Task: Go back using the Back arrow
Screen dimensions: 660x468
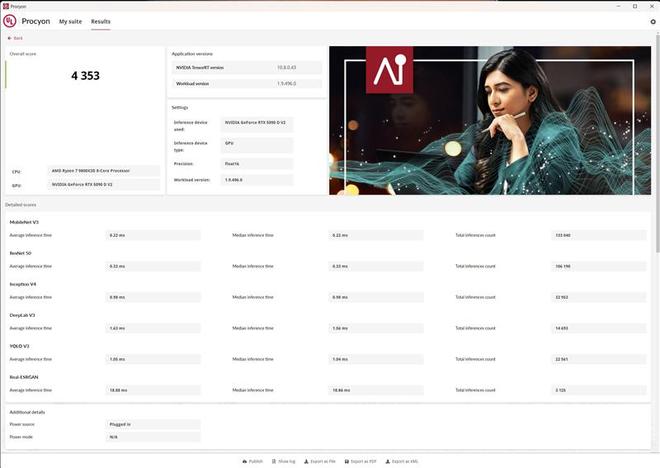Action: click(x=15, y=38)
